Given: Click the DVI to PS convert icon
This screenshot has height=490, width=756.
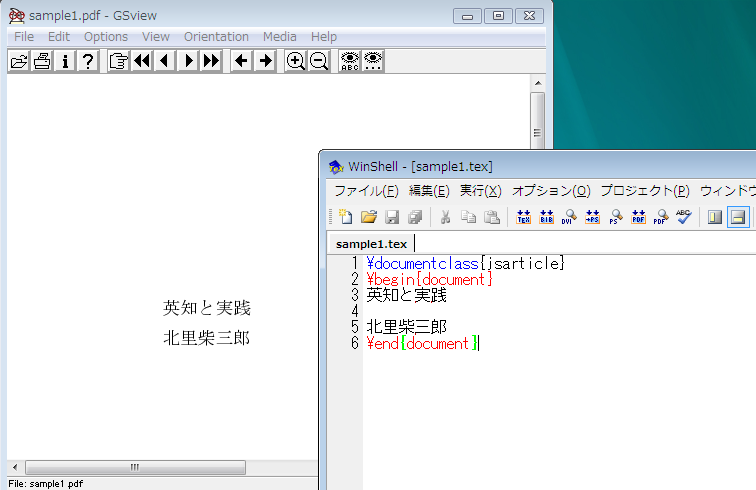Looking at the screenshot, I should (x=592, y=217).
